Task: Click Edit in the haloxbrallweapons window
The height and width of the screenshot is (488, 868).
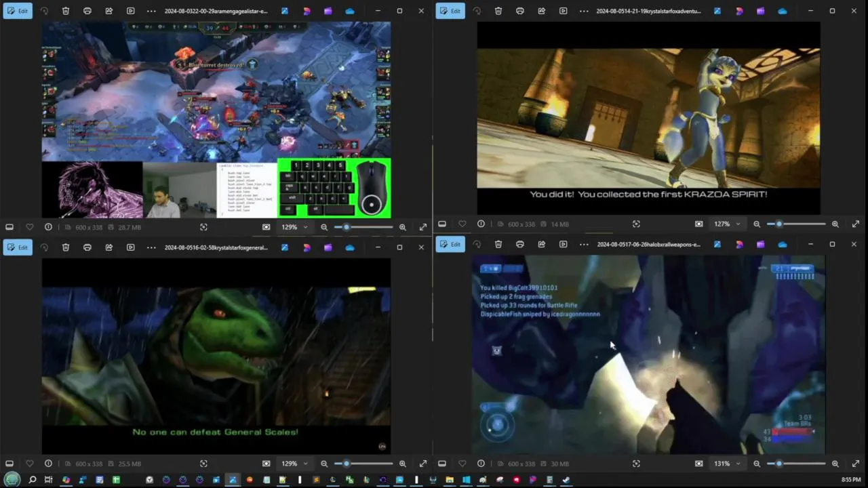Action: click(x=450, y=244)
